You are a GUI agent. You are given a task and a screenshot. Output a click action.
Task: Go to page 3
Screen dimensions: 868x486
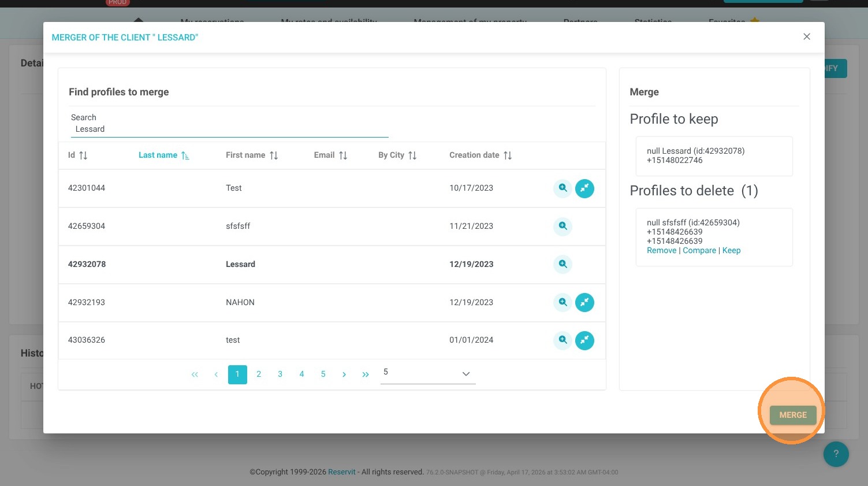pyautogui.click(x=280, y=374)
